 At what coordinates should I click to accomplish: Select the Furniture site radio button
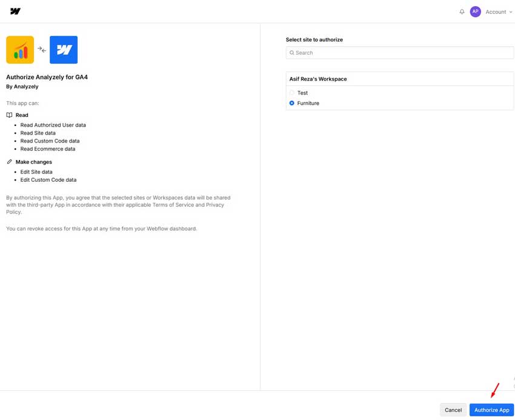292,103
